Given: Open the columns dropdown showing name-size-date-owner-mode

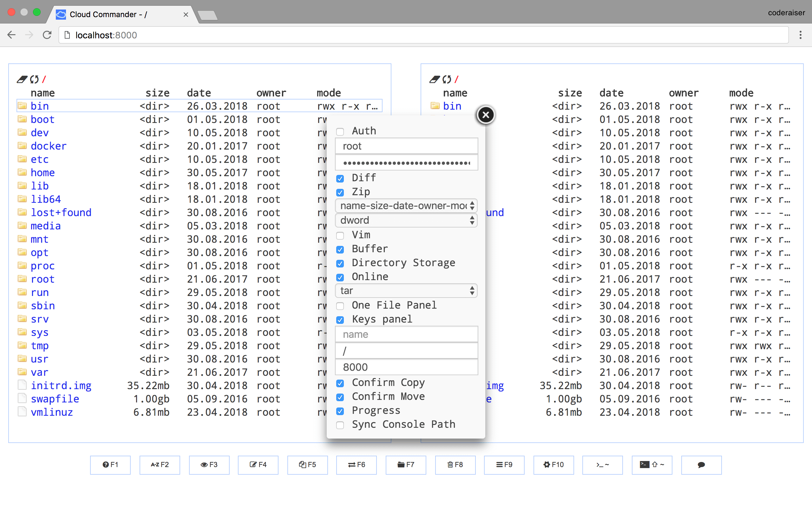Looking at the screenshot, I should point(406,206).
